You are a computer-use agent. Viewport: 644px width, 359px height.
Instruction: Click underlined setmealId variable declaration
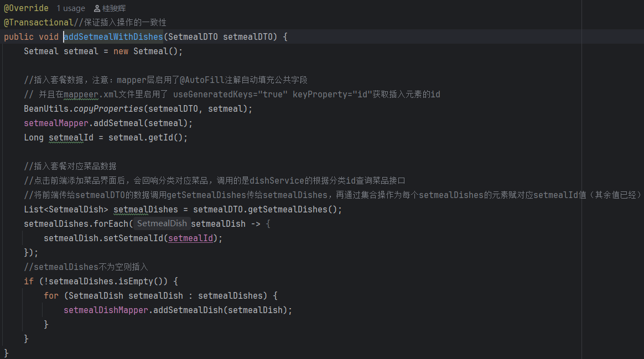(71, 138)
